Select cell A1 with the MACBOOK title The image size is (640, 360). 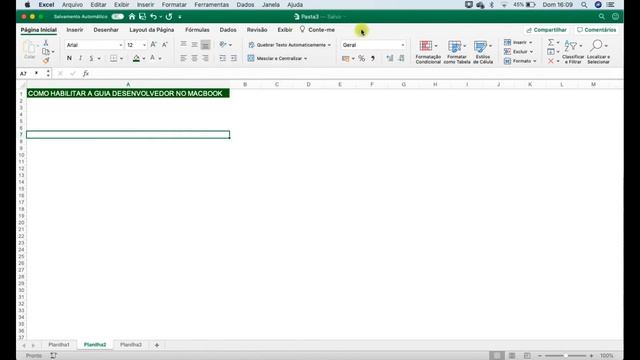click(x=128, y=93)
